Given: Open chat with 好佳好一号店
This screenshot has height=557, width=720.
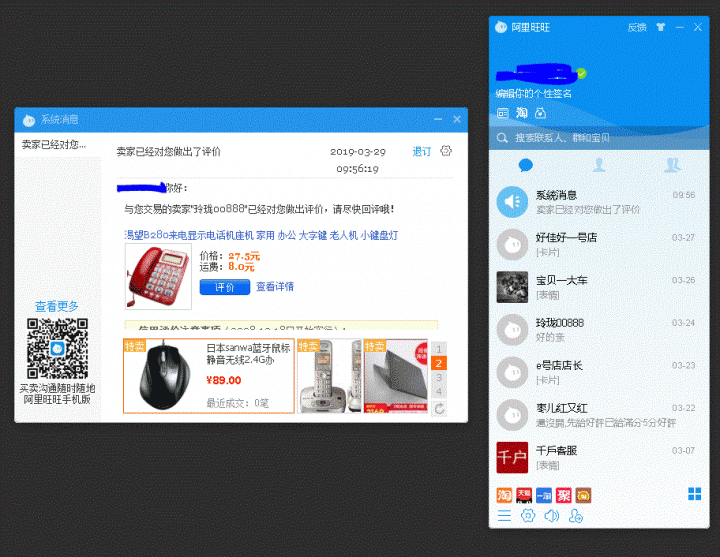Looking at the screenshot, I should 599,245.
